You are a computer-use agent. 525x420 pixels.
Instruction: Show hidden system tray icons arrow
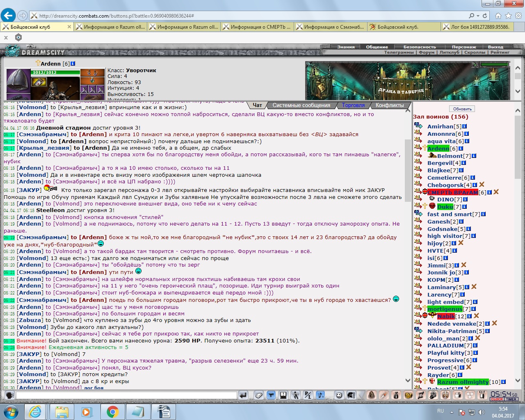click(452, 412)
